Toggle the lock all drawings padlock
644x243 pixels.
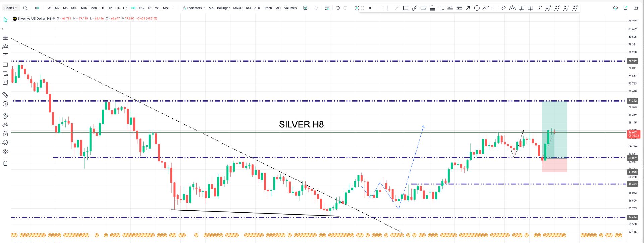coord(5,134)
